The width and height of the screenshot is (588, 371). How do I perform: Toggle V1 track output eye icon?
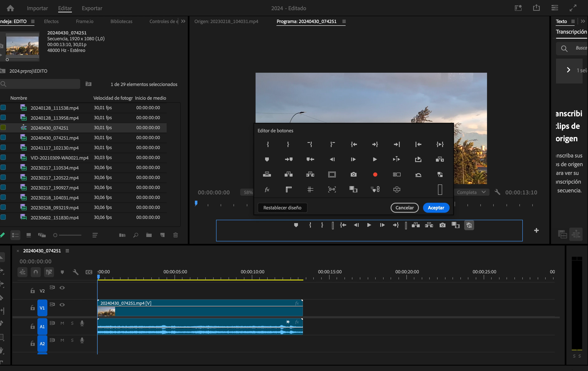coord(62,305)
